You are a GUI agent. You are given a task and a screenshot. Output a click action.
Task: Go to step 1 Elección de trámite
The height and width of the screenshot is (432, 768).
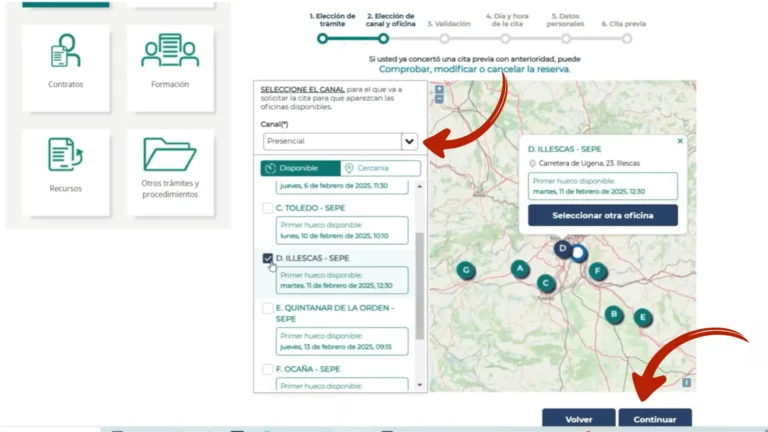point(322,38)
